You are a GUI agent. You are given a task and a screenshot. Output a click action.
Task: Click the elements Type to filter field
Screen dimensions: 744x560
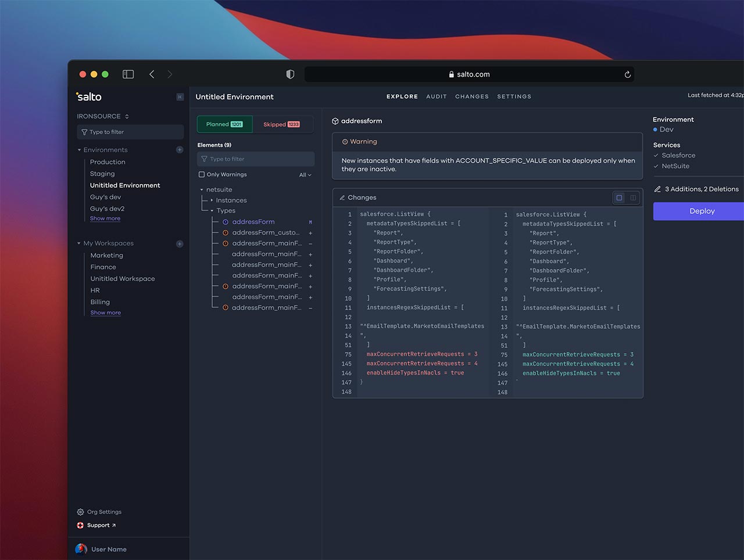[256, 159]
